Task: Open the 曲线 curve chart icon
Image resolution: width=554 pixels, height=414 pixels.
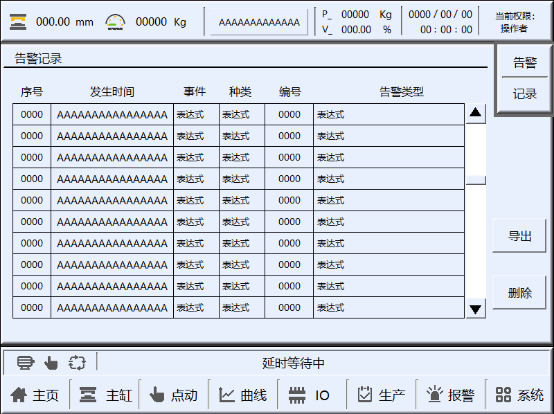Action: pos(226,395)
